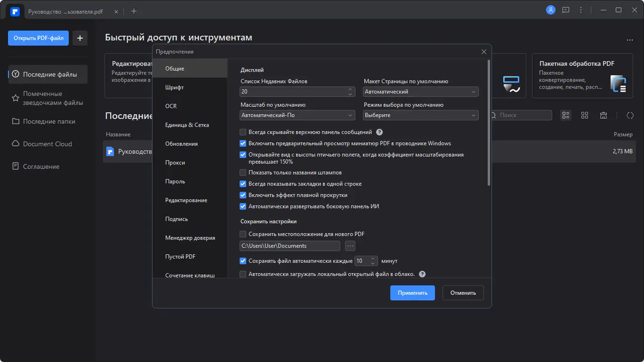Click the plus button beside Открыть PDF-файл

(80, 38)
